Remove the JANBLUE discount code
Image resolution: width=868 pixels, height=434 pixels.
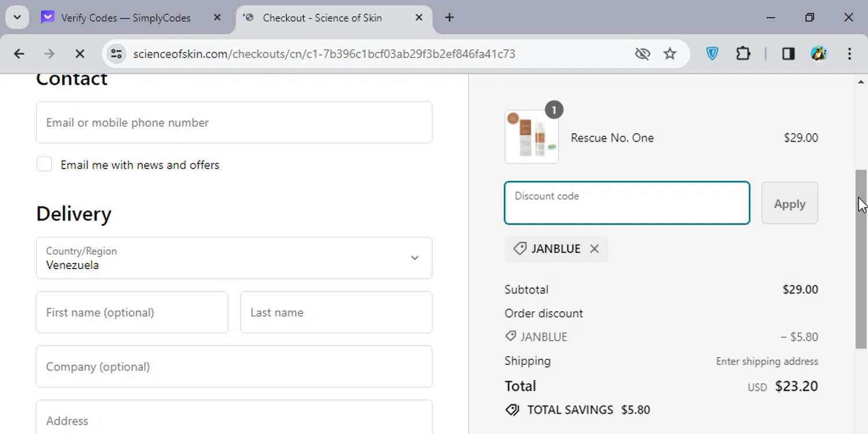point(594,249)
